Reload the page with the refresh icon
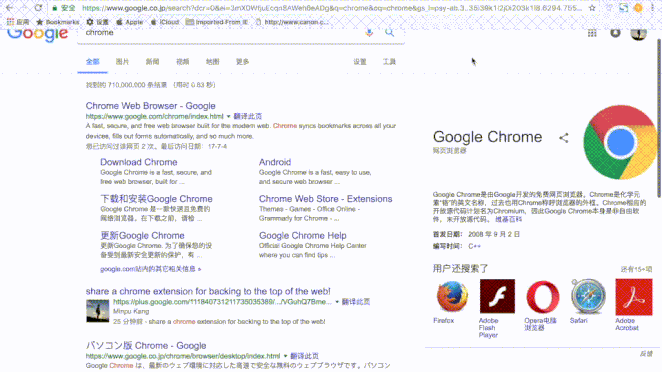The image size is (662, 372). pos(38,8)
